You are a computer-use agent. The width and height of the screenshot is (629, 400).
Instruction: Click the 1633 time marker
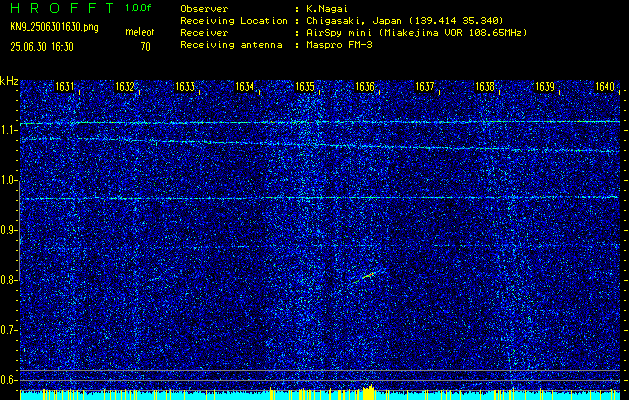185,87
